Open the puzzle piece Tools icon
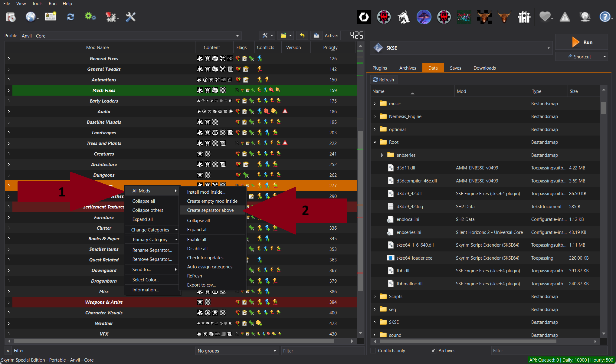616x364 pixels. point(111,17)
